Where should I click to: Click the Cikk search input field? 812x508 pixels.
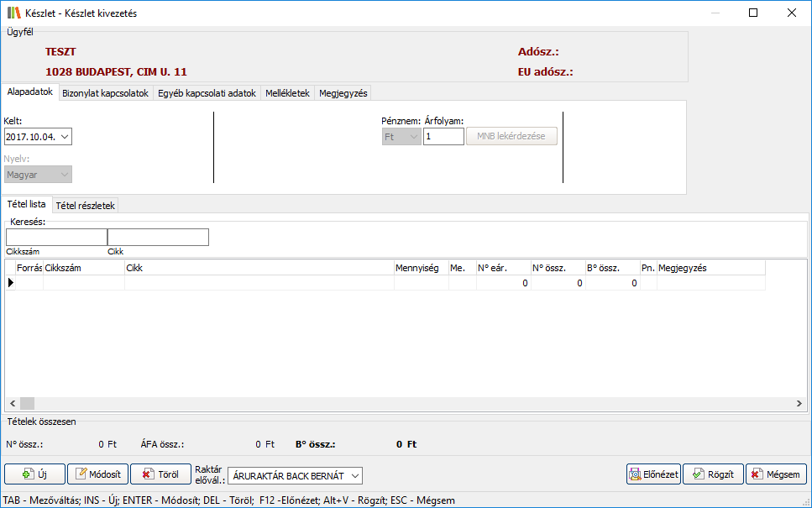click(158, 238)
